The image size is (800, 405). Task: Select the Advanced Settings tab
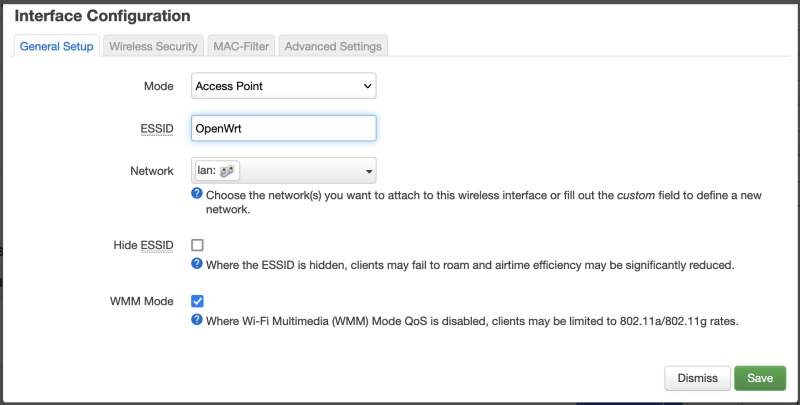[x=331, y=46]
